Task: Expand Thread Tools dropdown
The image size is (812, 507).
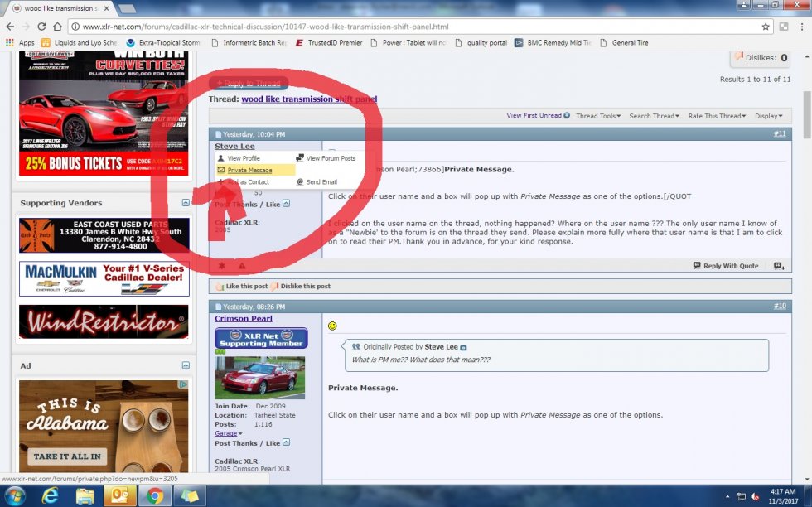Action: (x=598, y=116)
